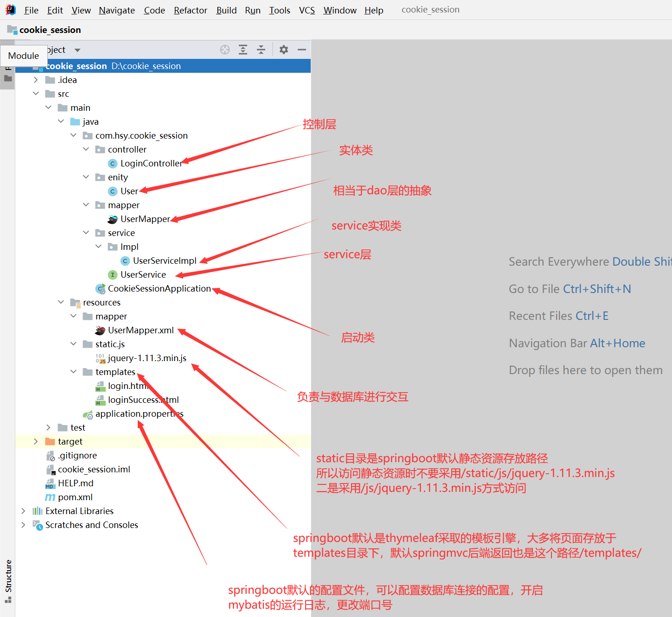
Task: Click the pom.xml Maven icon
Action: [50, 497]
